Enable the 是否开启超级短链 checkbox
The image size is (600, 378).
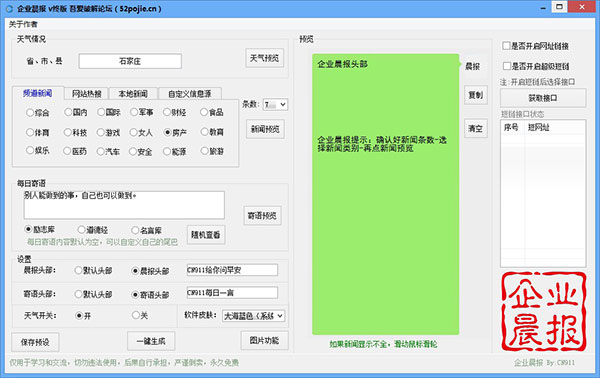pyautogui.click(x=536, y=67)
